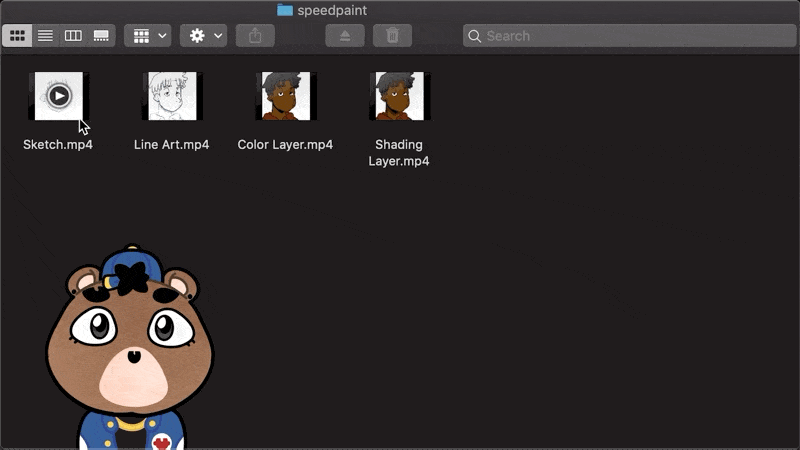Click the speedpaint window title text

332,11
